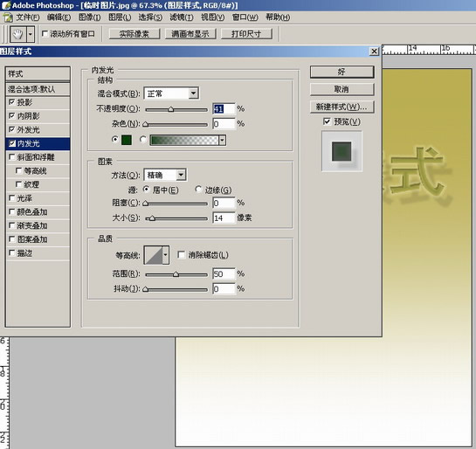Screen dimensions: 476x449
Task: Click the 阻塞 value input field
Action: [224, 203]
